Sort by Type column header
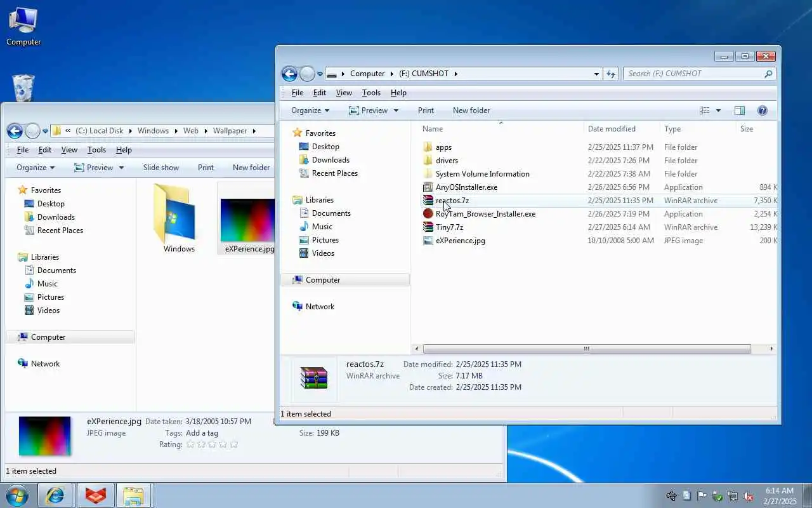The height and width of the screenshot is (508, 812). tap(672, 129)
